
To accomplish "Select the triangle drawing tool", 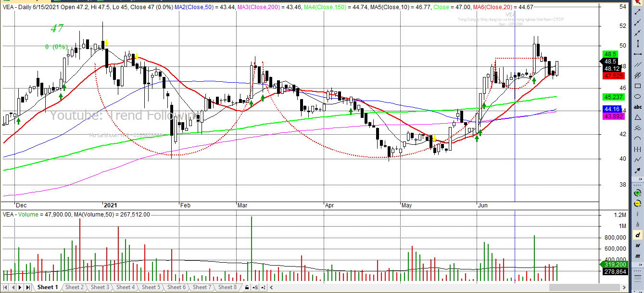I will coord(638,117).
